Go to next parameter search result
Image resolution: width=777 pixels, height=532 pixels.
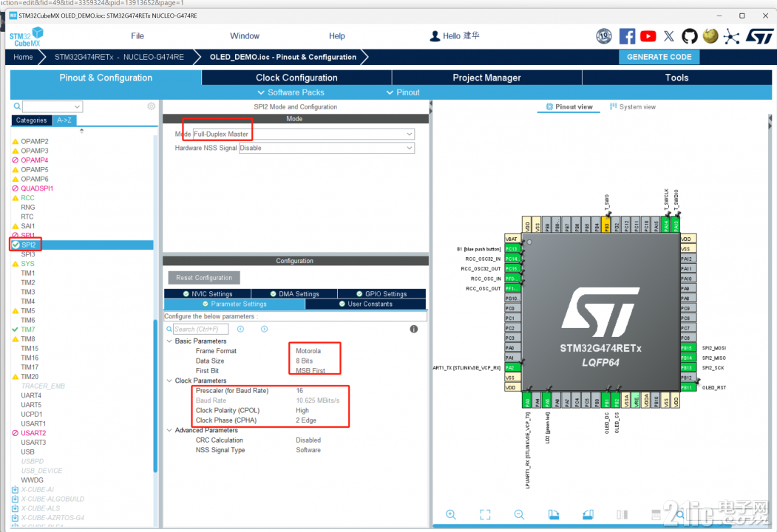pyautogui.click(x=264, y=329)
